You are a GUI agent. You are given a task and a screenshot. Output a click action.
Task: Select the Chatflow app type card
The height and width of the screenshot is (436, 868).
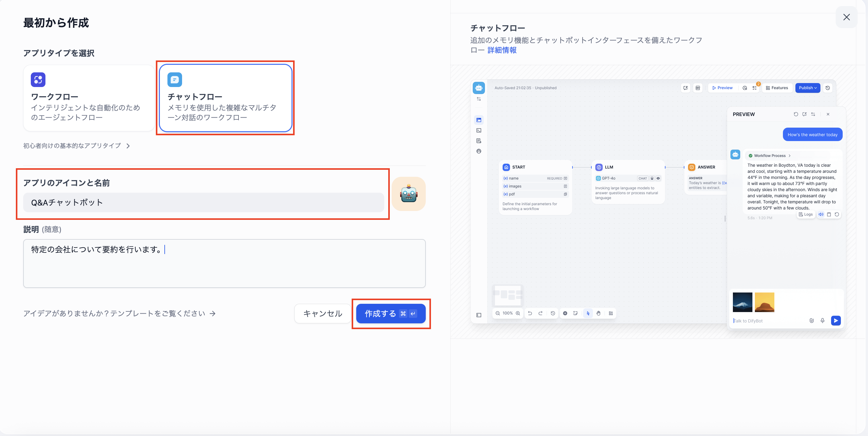click(x=225, y=98)
